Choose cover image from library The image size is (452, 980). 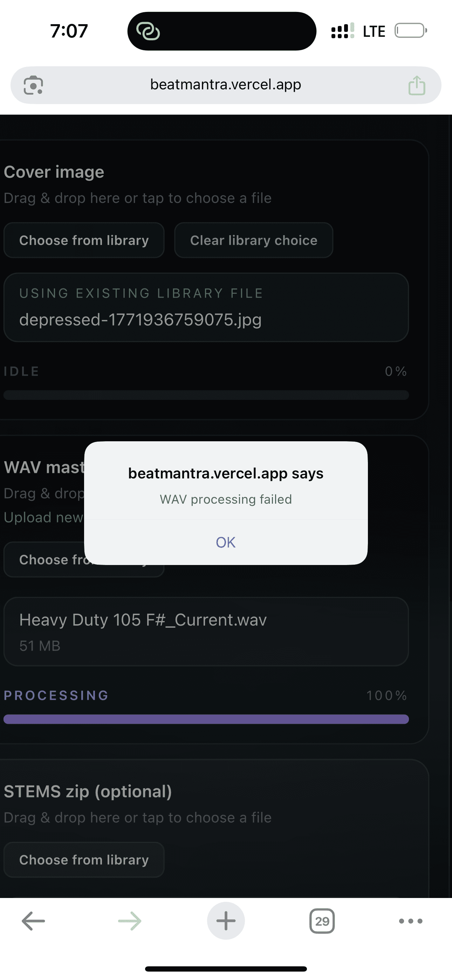tap(84, 240)
